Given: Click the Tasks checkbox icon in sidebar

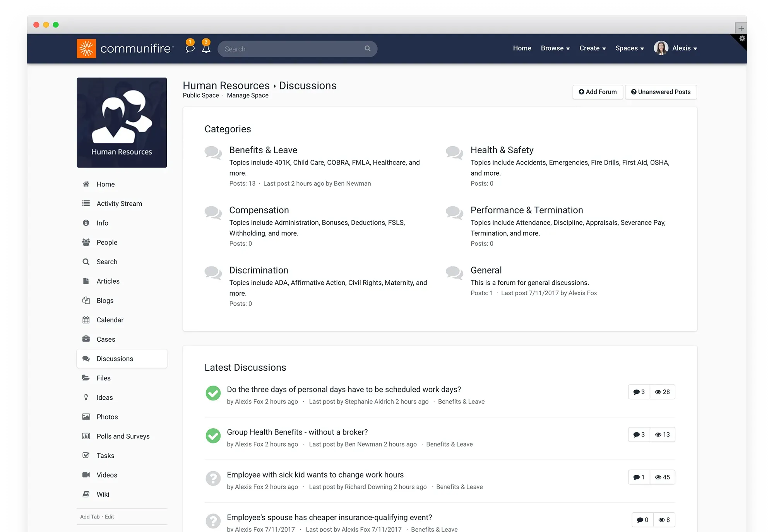Looking at the screenshot, I should pyautogui.click(x=86, y=455).
